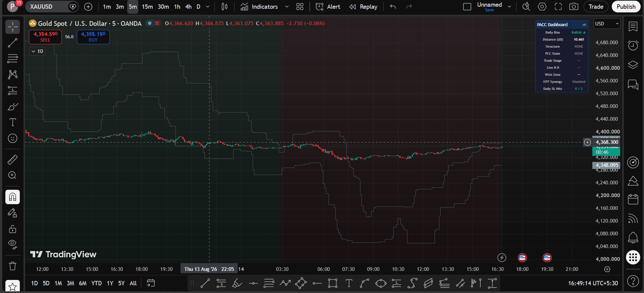
Task: Undo the last chart action
Action: coord(393,7)
